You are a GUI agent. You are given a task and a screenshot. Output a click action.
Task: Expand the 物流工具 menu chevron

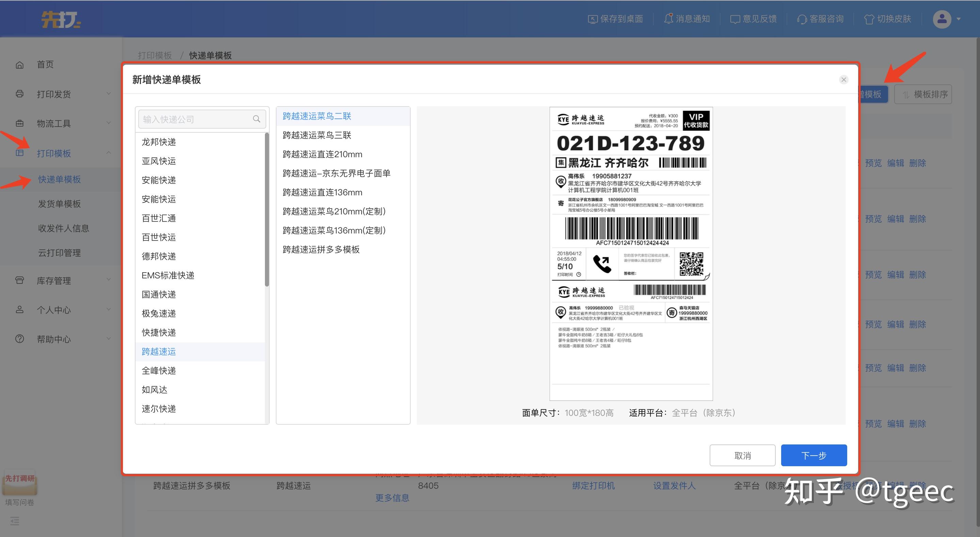click(x=109, y=123)
